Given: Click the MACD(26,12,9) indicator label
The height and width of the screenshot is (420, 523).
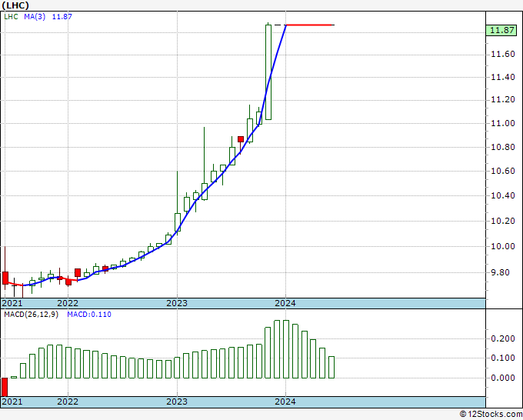Looking at the screenshot, I should coord(31,315).
